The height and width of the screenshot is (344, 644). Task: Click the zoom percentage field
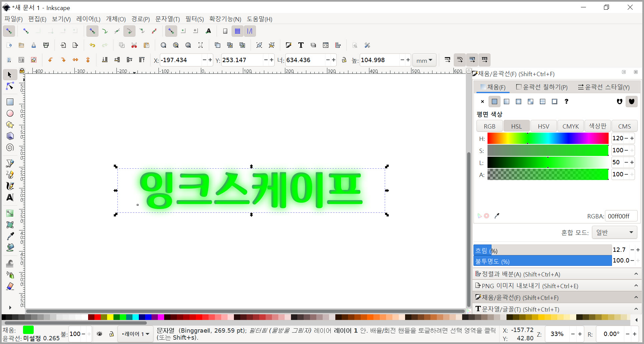[x=557, y=334]
